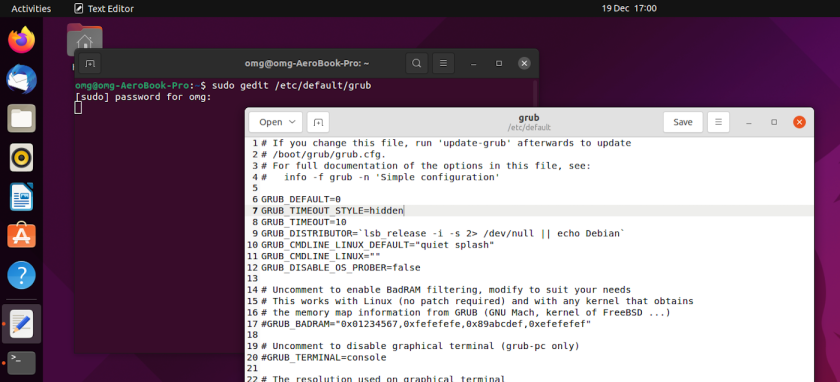Click 'Uncomment to enable BadRAM filtering' comment
This screenshot has width=840, height=382.
point(446,289)
